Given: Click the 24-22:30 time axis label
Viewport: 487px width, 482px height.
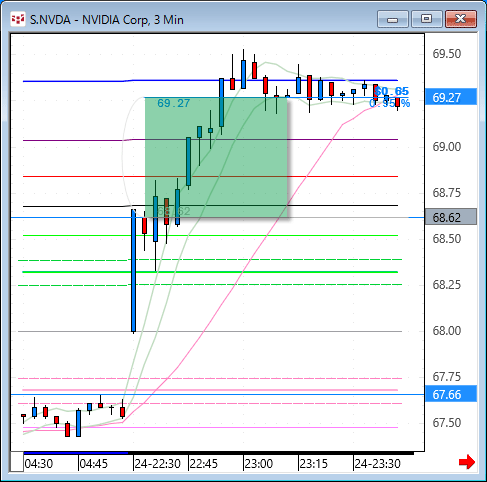Looking at the screenshot, I should click(x=158, y=463).
